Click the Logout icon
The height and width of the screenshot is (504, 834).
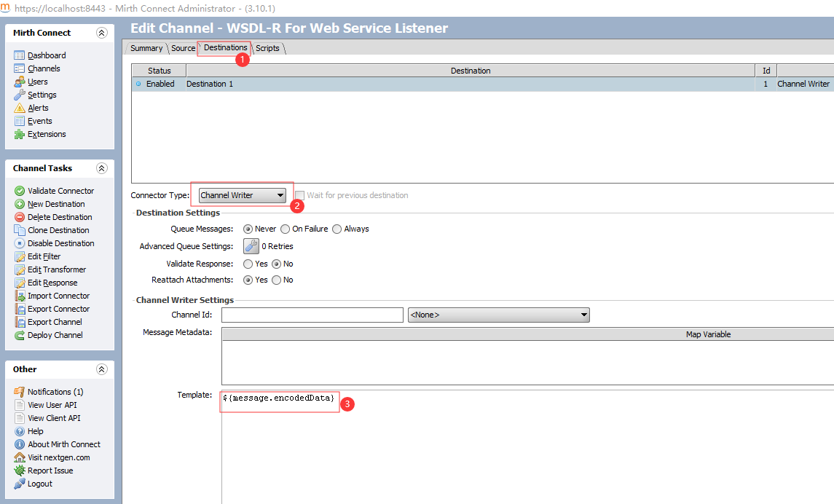tap(19, 484)
